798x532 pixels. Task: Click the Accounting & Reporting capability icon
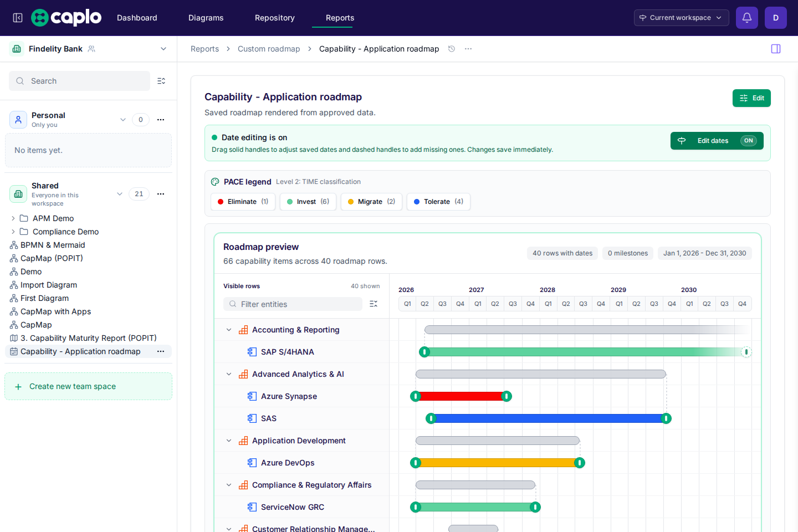[243, 330]
